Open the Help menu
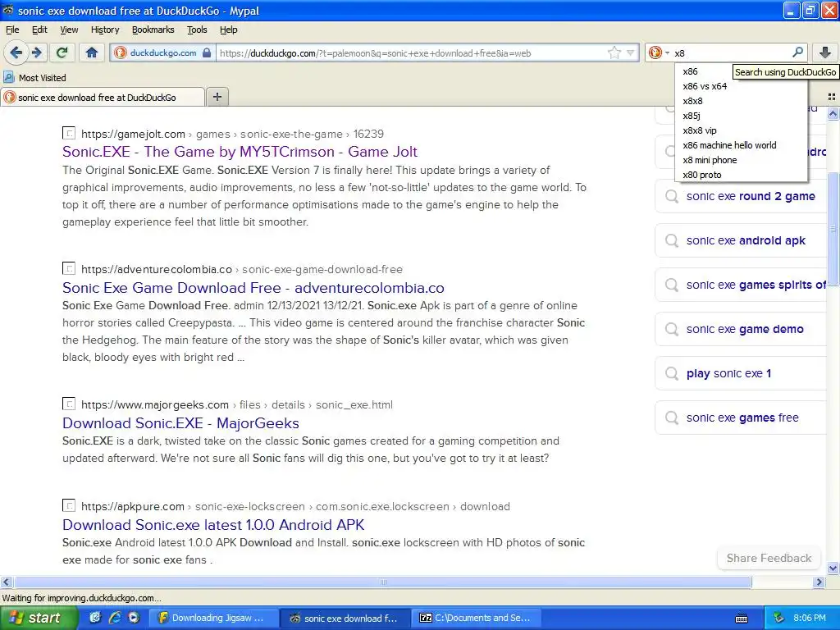 click(228, 30)
